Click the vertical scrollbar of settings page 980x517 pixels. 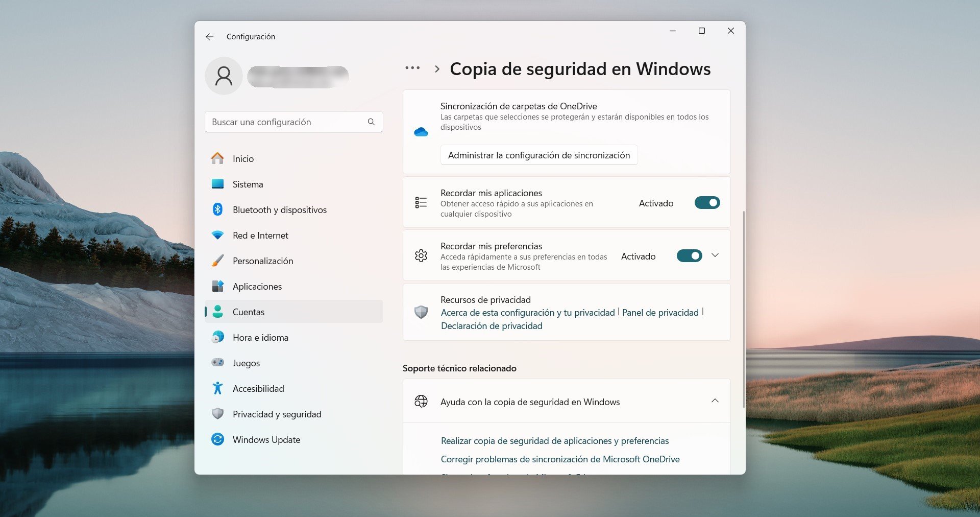[744, 309]
